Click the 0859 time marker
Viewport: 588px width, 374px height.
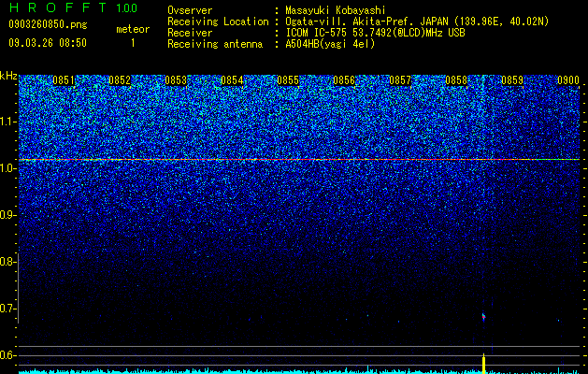(512, 80)
